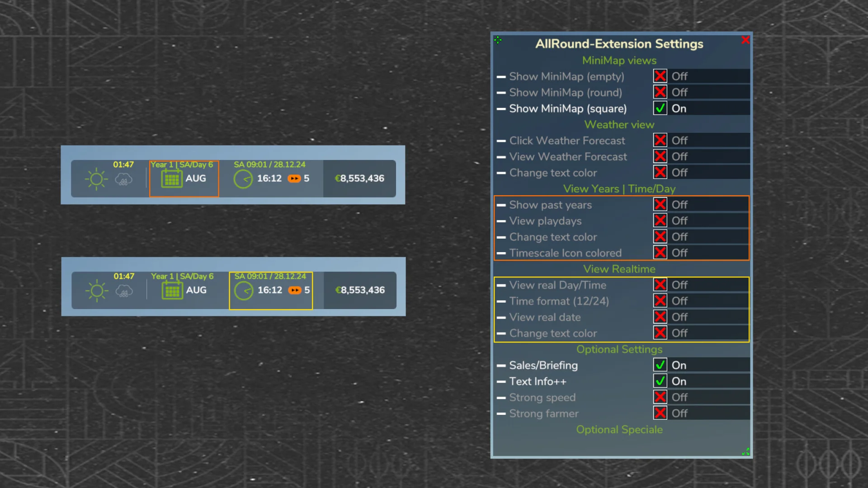Enable Show MiniMap (empty)

point(660,76)
